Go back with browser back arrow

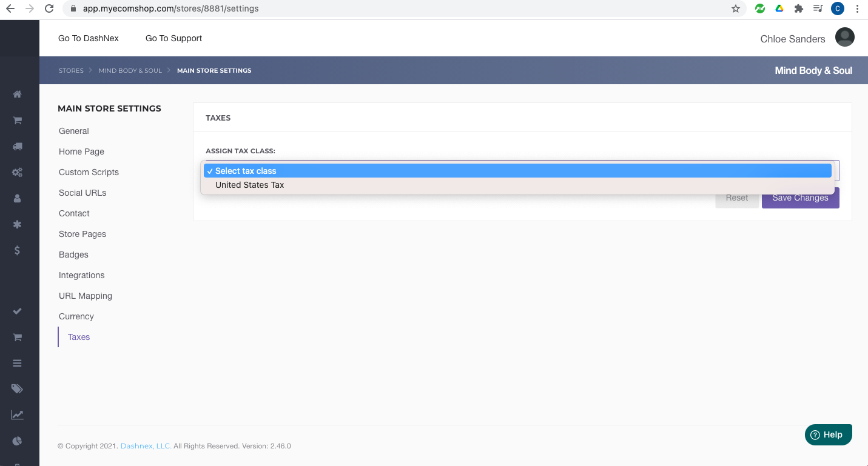[10, 8]
